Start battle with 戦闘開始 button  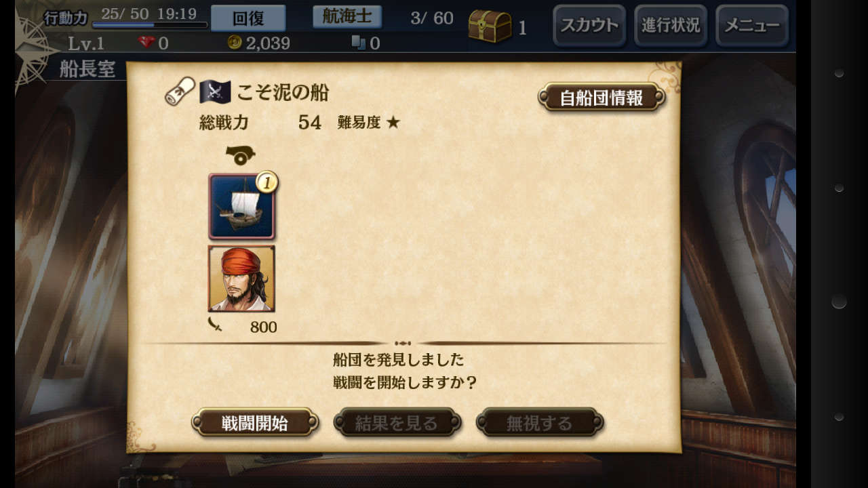coord(255,423)
